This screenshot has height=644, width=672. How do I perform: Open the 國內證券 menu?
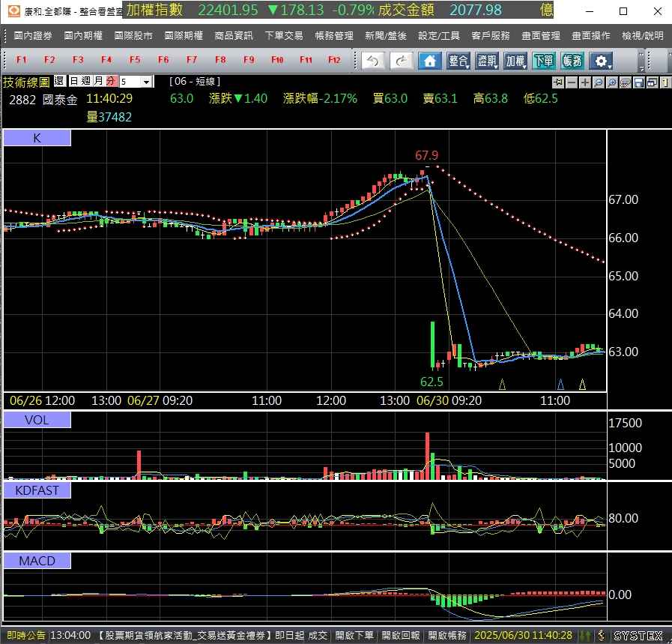[x=33, y=36]
